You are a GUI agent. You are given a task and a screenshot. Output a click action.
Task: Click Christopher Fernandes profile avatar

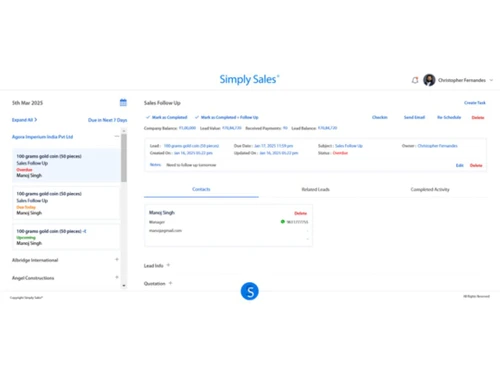pyautogui.click(x=429, y=80)
